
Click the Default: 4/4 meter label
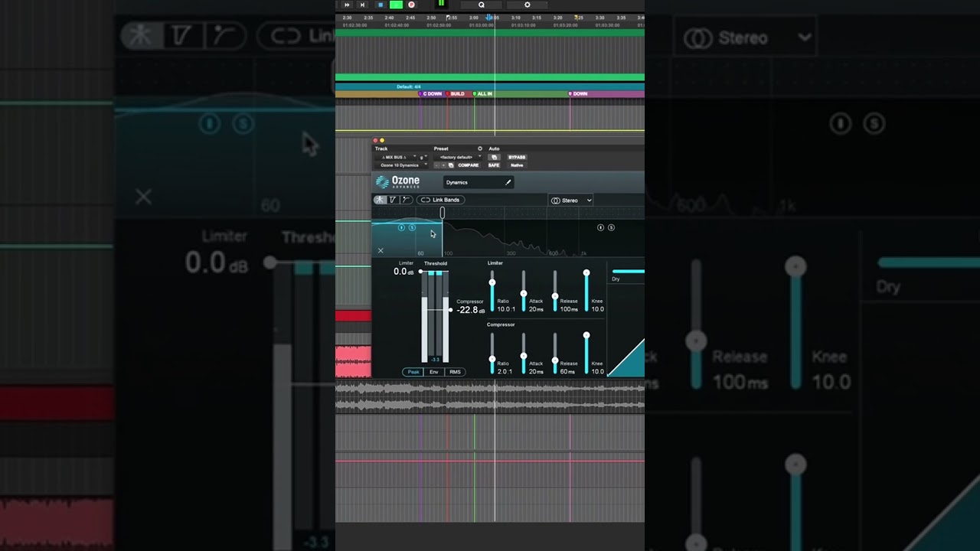pos(408,86)
